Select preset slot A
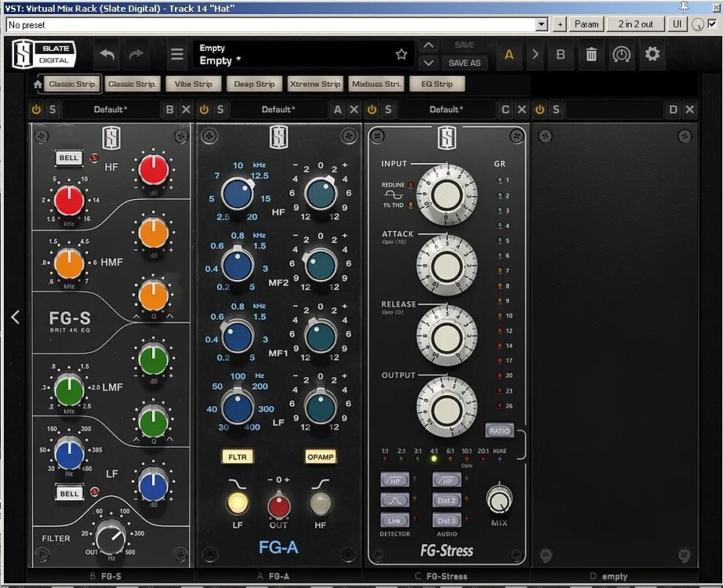This screenshot has width=723, height=588. pyautogui.click(x=509, y=54)
